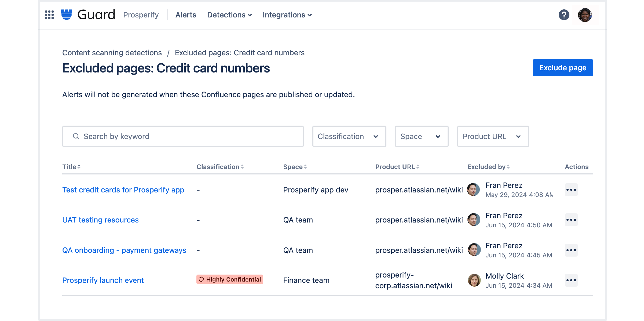Click Molly Clark name text
Image resolution: width=644 pixels, height=321 pixels.
pyautogui.click(x=504, y=276)
